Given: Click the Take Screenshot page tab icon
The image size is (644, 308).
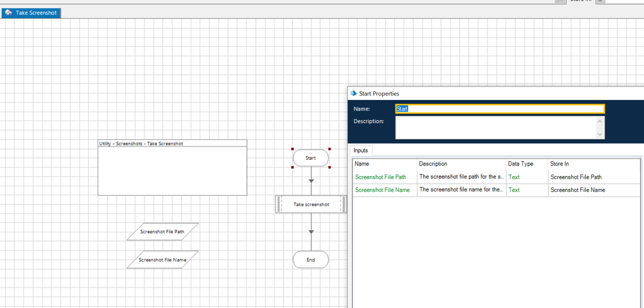Looking at the screenshot, I should click(x=8, y=13).
